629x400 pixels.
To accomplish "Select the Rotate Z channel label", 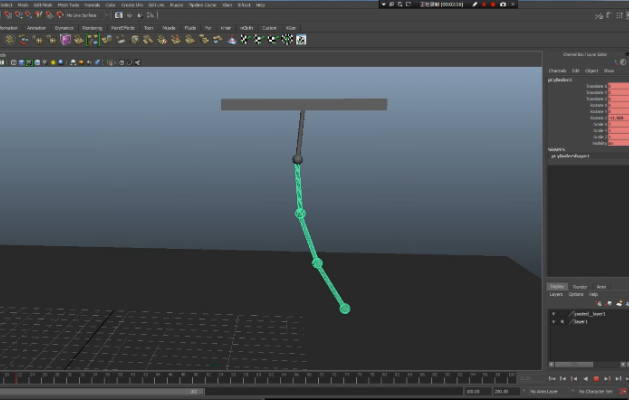I will (598, 118).
